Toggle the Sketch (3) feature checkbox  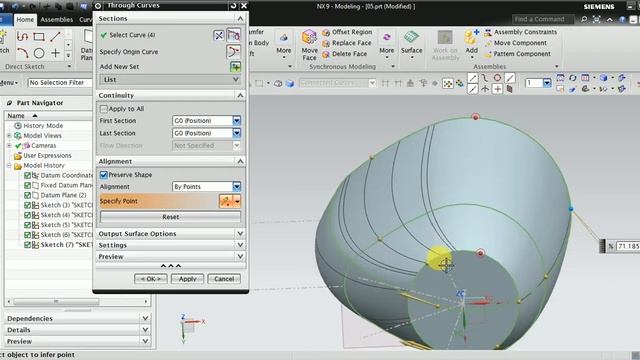click(x=27, y=205)
